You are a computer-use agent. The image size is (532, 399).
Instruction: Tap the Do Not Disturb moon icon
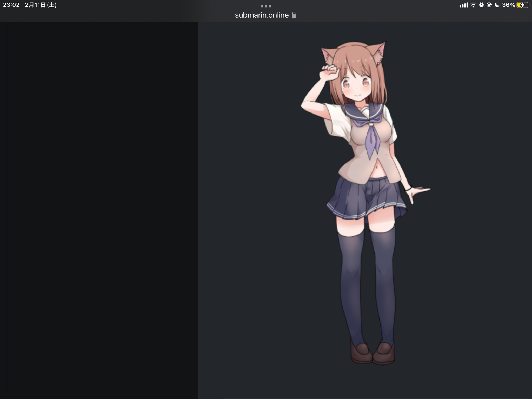497,5
